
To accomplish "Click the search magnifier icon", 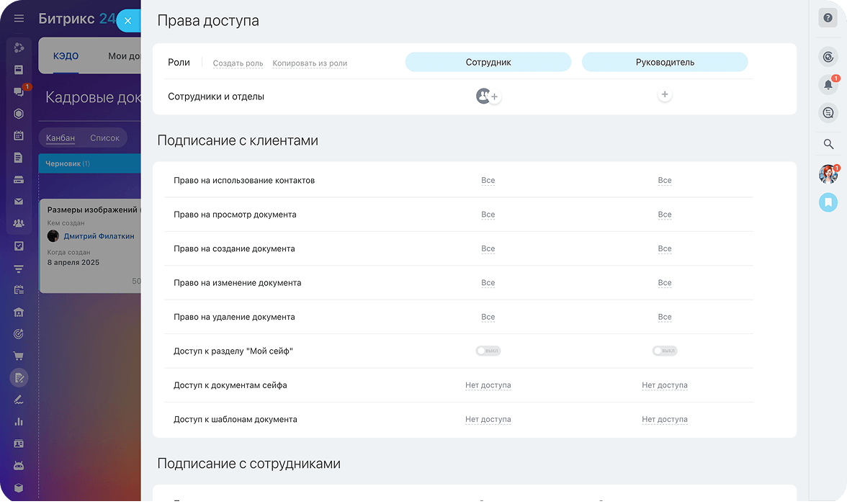I will (x=828, y=144).
